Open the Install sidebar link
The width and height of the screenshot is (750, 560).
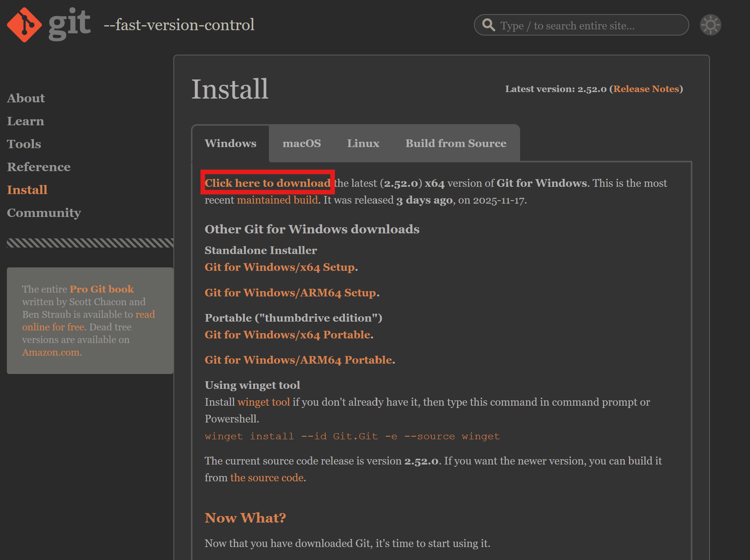tap(27, 190)
